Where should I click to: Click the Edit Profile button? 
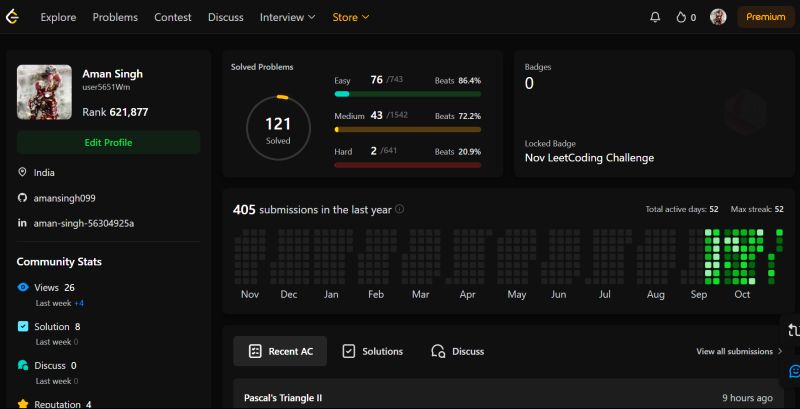coord(108,142)
